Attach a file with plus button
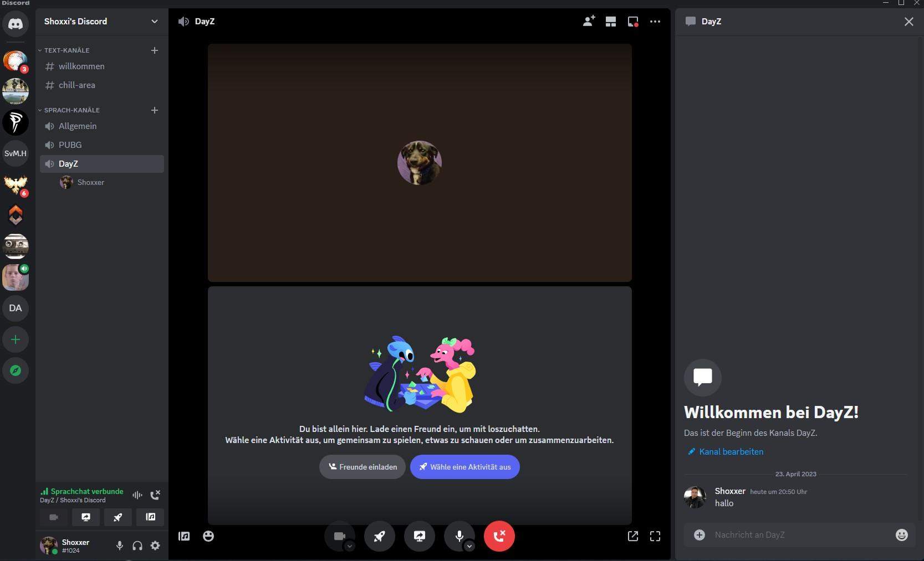924x561 pixels. click(x=700, y=535)
